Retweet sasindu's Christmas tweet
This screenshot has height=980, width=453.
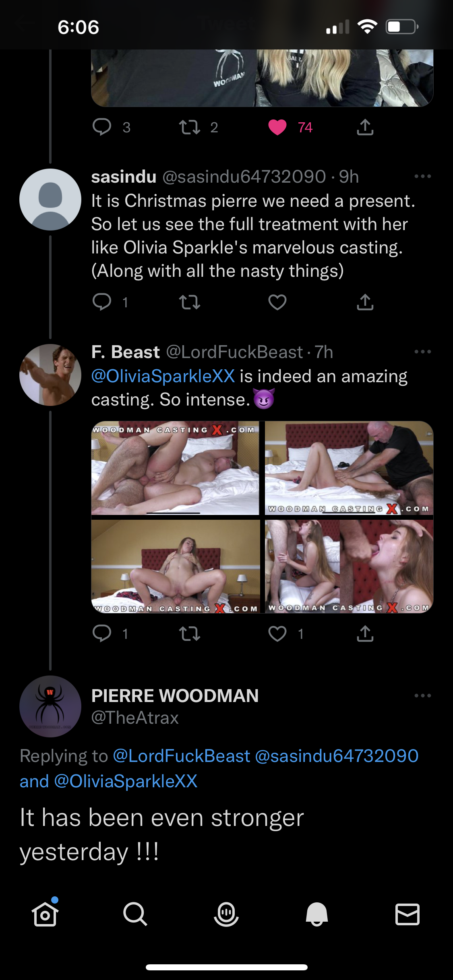click(189, 302)
